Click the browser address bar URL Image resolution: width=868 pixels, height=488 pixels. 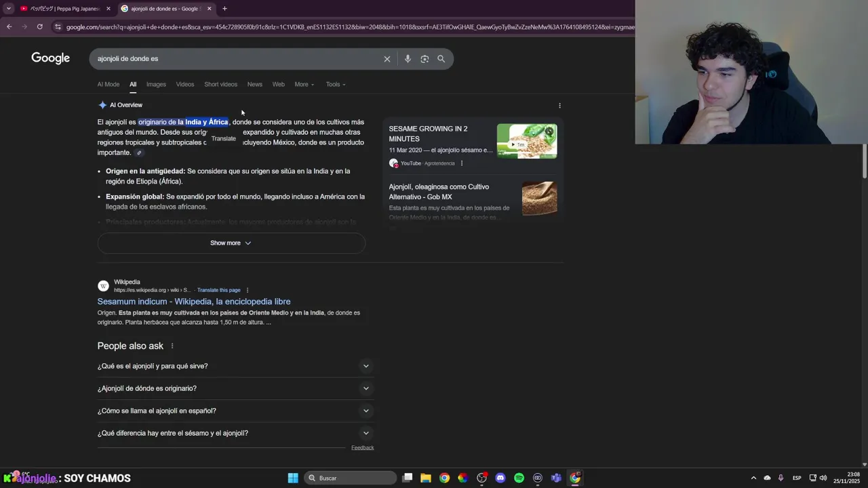point(349,26)
